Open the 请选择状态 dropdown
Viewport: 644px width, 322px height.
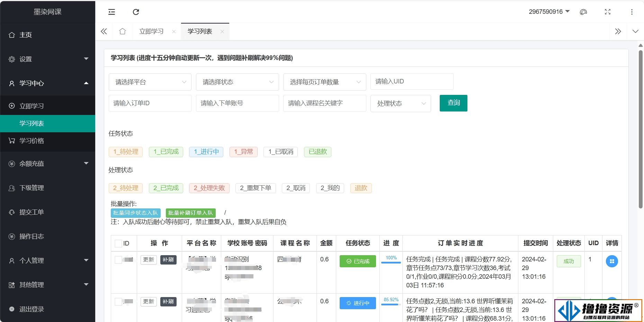[238, 82]
